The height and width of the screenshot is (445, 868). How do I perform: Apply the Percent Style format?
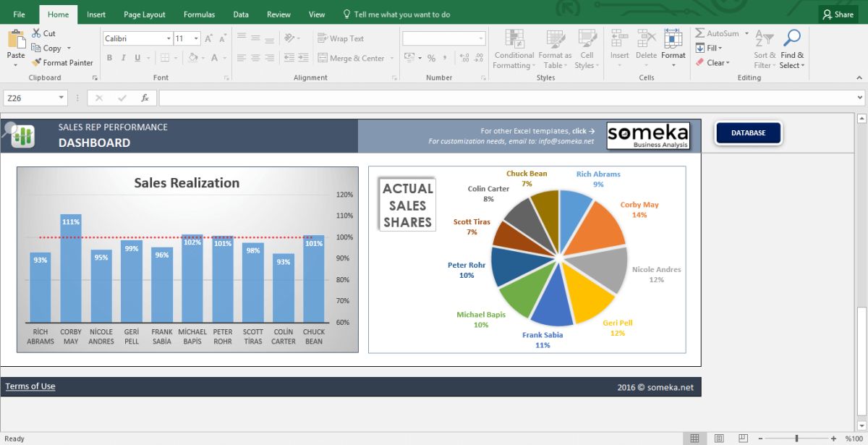click(x=430, y=57)
